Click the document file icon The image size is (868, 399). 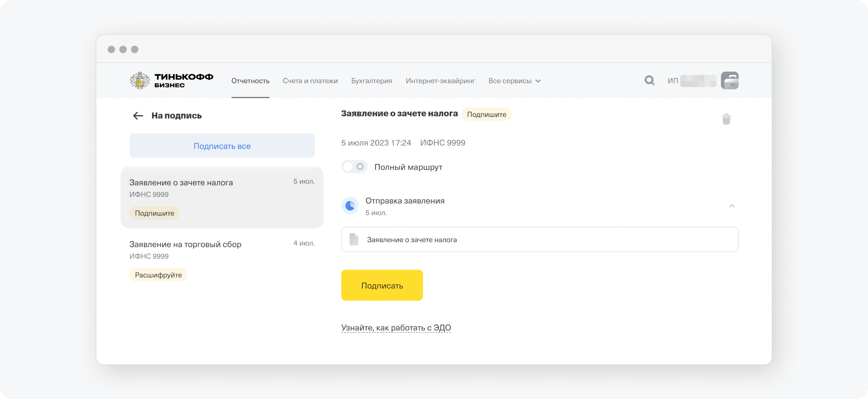pyautogui.click(x=354, y=240)
